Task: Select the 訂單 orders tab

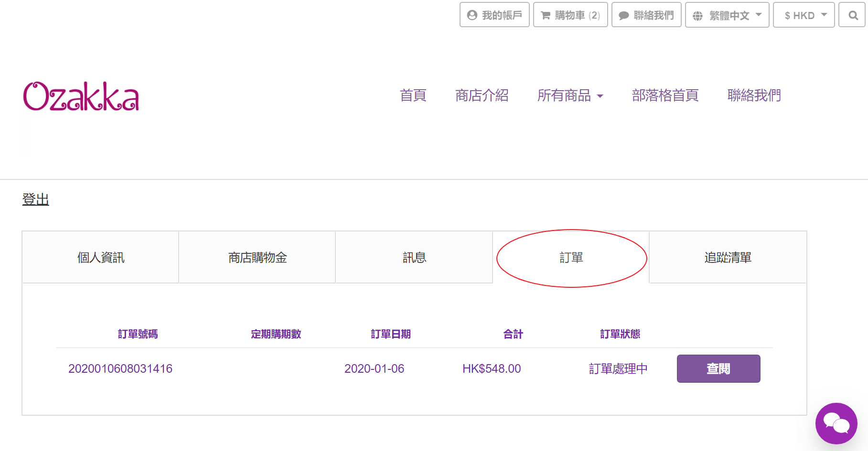Action: click(571, 258)
